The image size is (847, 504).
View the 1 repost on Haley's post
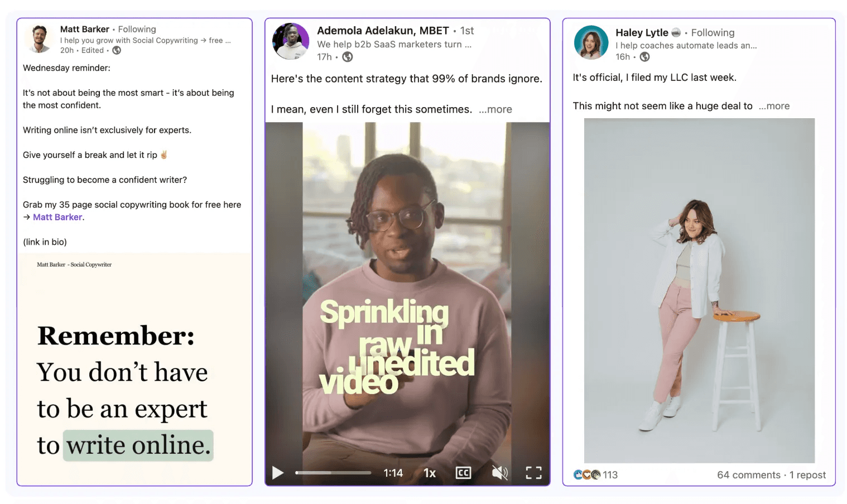point(807,474)
